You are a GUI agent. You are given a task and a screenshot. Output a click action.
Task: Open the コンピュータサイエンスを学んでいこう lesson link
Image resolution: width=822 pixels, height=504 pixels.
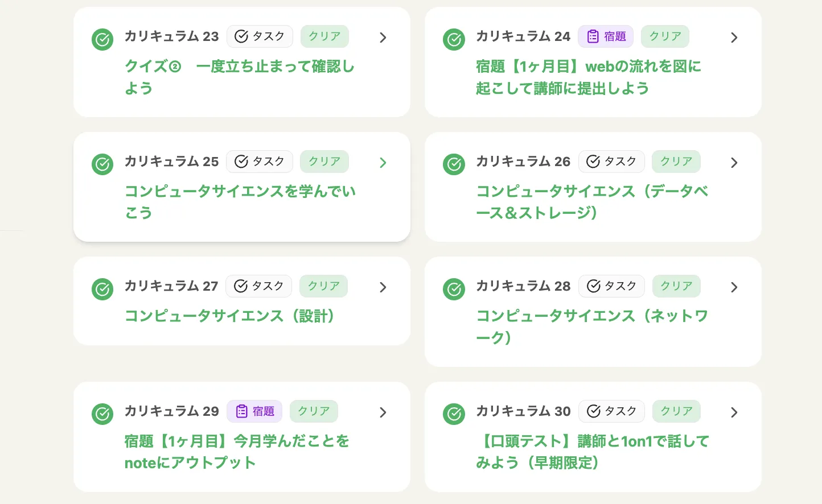click(x=240, y=202)
